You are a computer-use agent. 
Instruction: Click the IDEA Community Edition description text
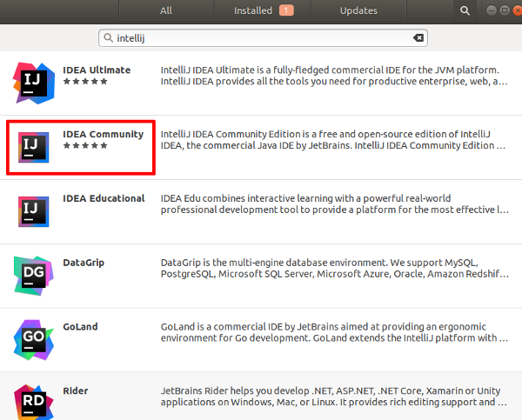(333, 140)
